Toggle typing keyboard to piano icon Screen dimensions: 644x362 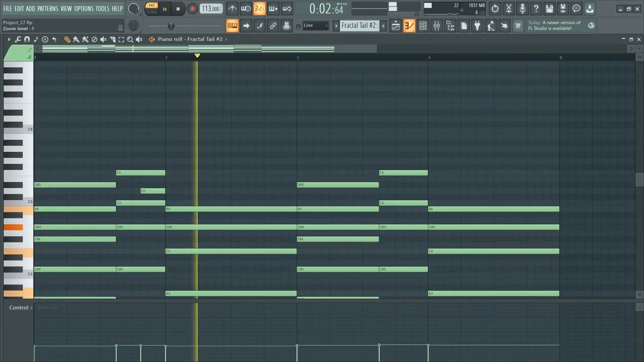click(x=232, y=26)
